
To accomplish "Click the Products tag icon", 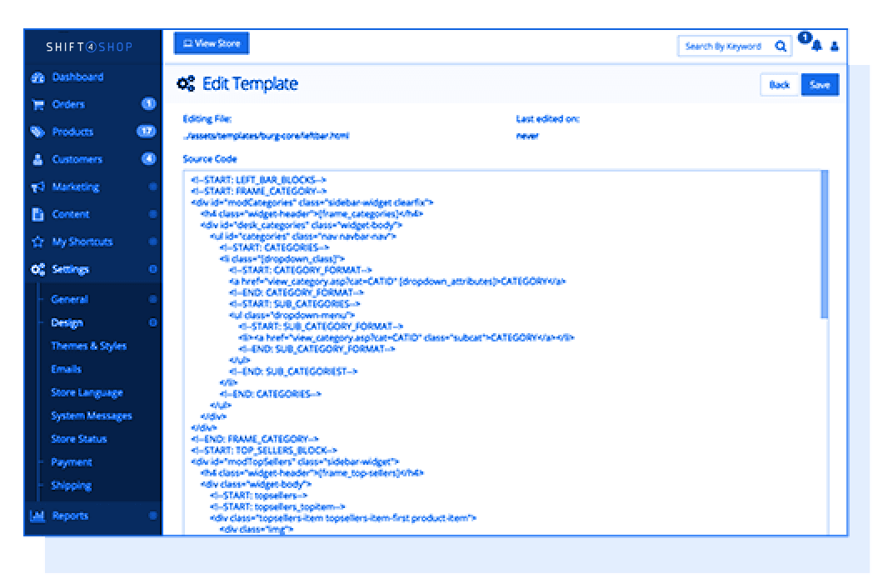I will 37,132.
